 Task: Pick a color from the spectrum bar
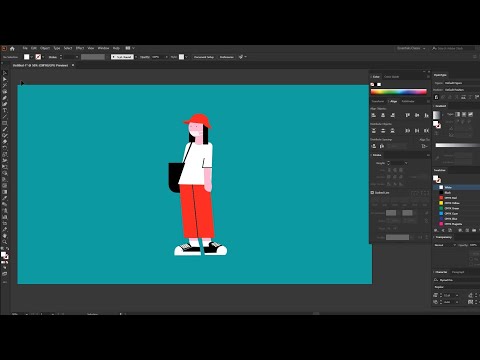tap(399, 92)
